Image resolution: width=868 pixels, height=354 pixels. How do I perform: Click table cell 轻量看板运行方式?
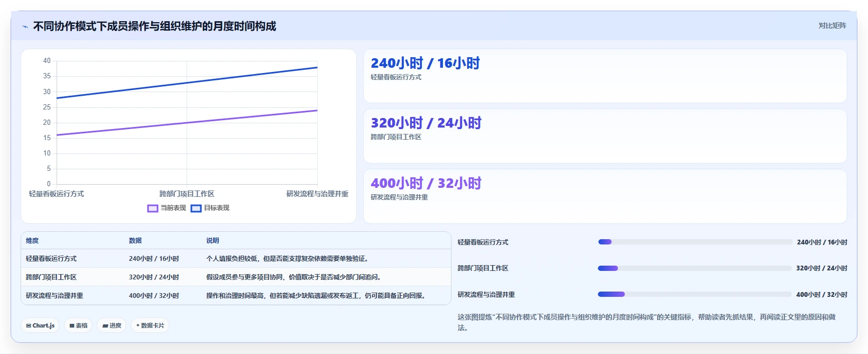[51, 259]
